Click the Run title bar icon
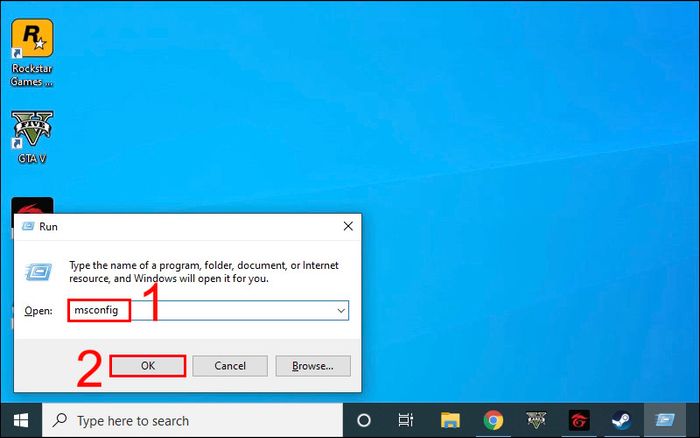Image resolution: width=700 pixels, height=438 pixels. tap(28, 226)
